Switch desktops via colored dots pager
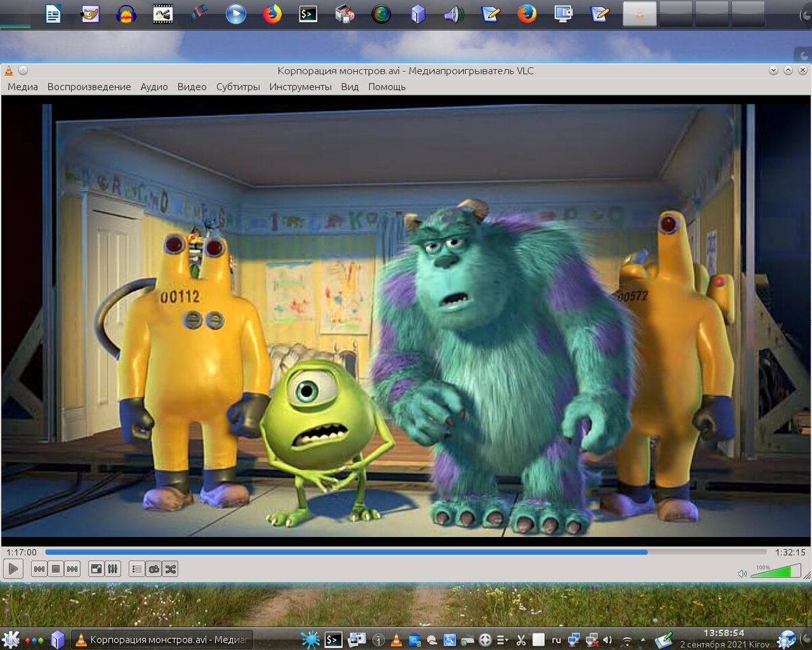 click(34, 640)
